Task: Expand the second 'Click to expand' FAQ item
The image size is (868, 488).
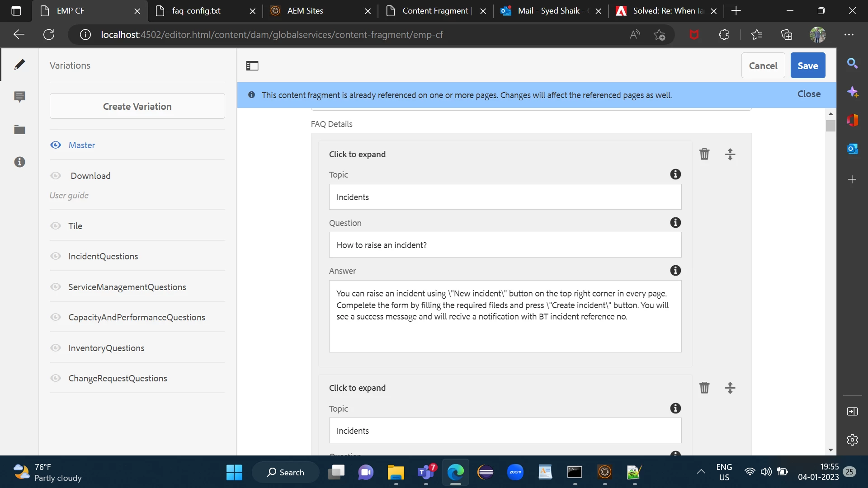Action: (357, 388)
